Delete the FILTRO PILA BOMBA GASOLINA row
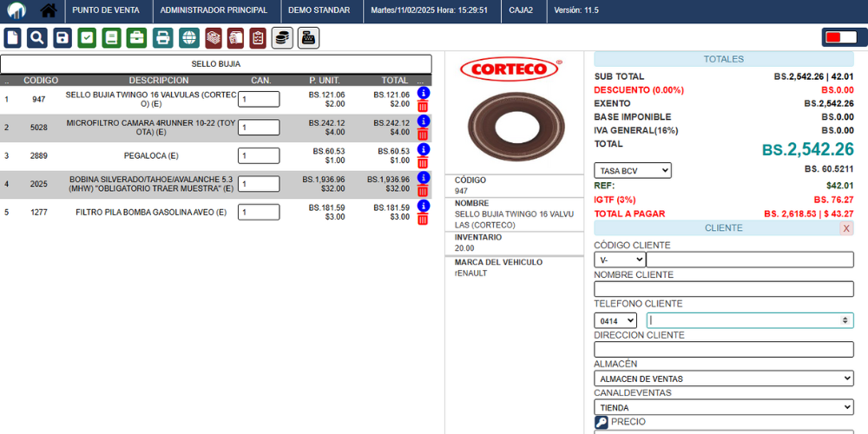Image resolution: width=868 pixels, height=434 pixels. 423,219
